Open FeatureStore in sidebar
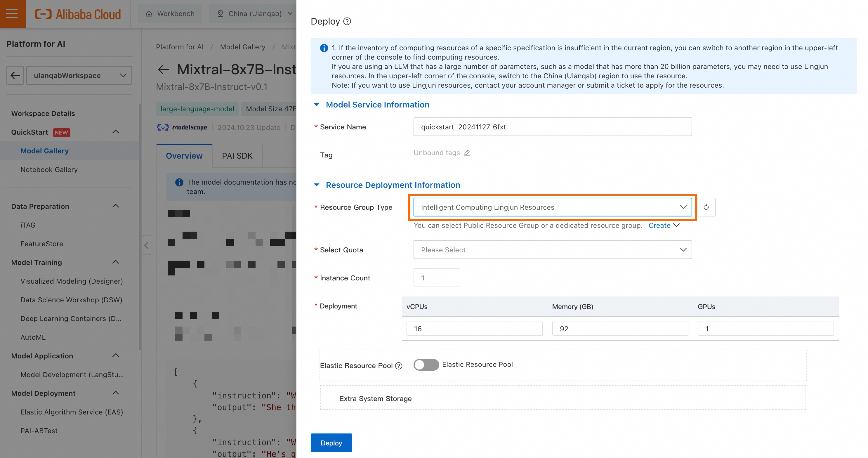This screenshot has height=458, width=868. 42,244
